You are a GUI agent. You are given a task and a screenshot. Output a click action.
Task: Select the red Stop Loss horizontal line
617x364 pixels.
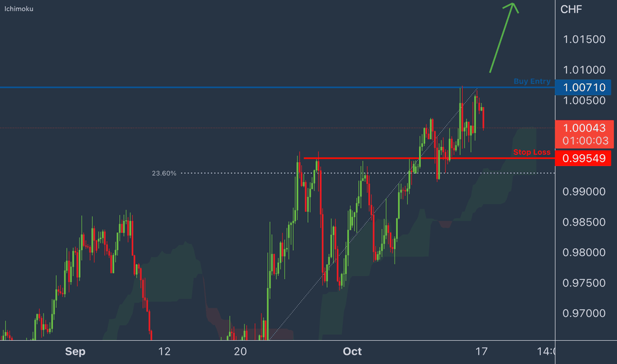point(429,158)
